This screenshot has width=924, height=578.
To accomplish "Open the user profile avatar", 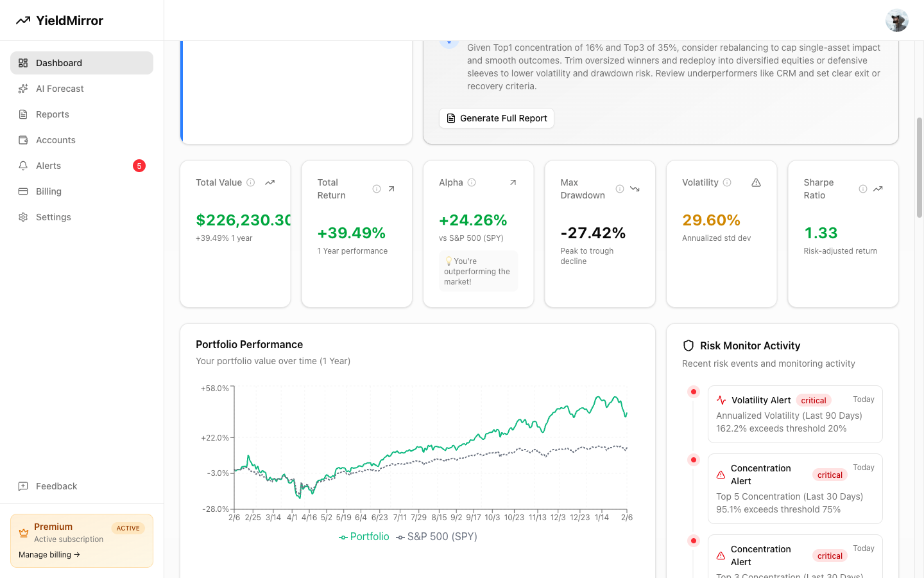I will (x=897, y=21).
